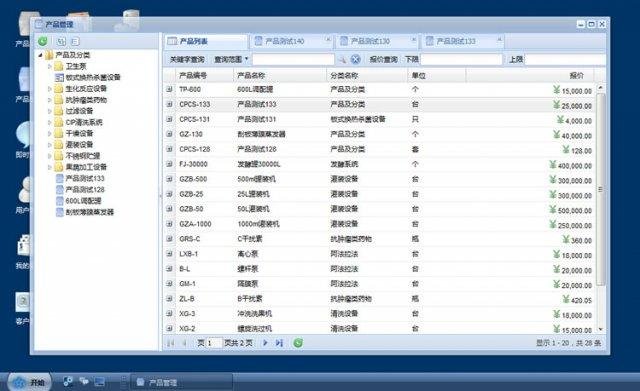
Task: Close the 产品测试140 tab
Action: click(x=328, y=39)
